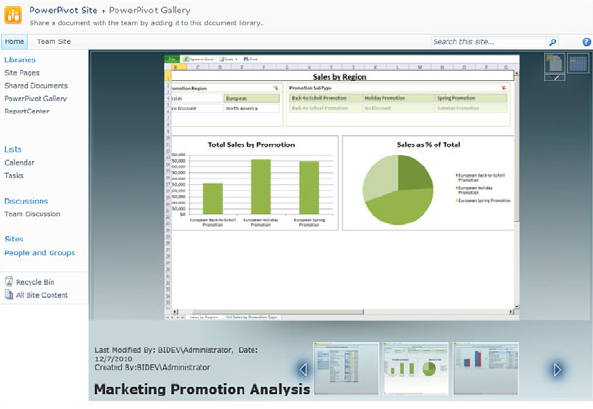Click the pen icon below view switcher
Screen dimensions: 593x409
tap(554, 78)
